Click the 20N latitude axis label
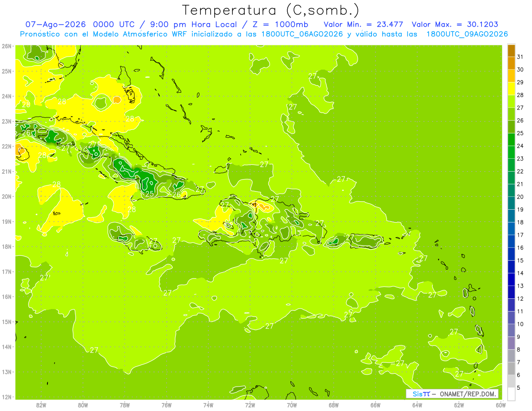This screenshot has width=532, height=411. tap(7, 196)
